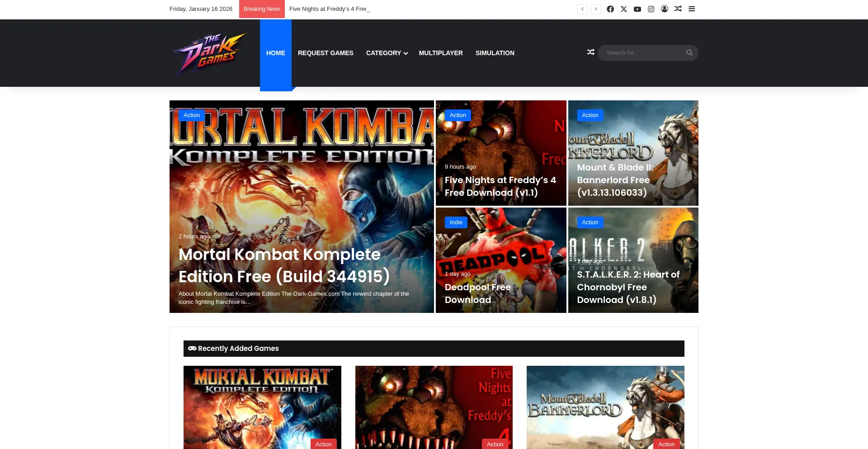The image size is (868, 449).
Task: Click the search magnifier icon
Action: 689,53
